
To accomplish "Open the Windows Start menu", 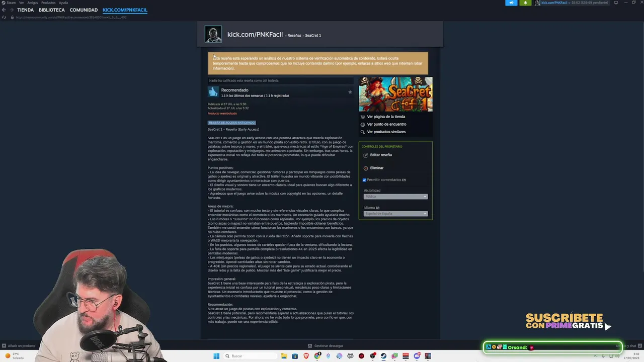I will pyautogui.click(x=216, y=356).
